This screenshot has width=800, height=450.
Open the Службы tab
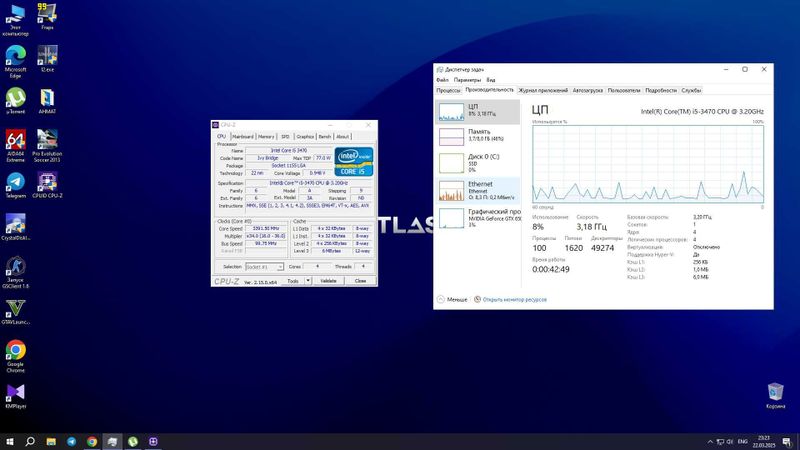click(691, 90)
